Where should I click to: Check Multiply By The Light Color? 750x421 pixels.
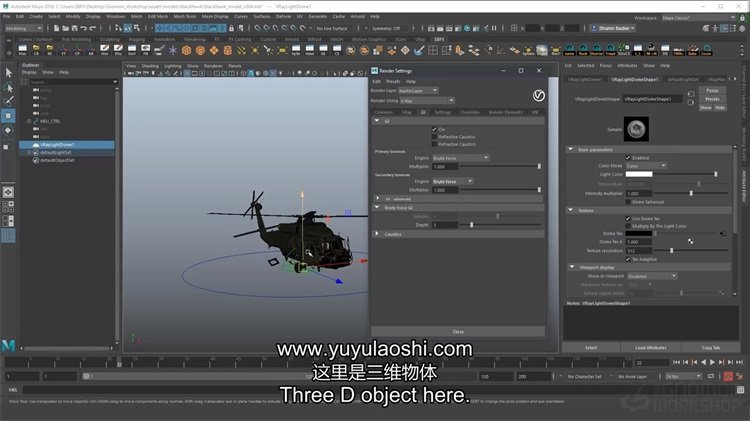(x=628, y=226)
